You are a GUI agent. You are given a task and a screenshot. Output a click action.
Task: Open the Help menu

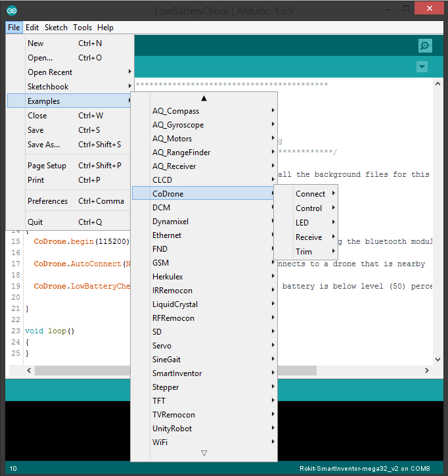coord(105,28)
